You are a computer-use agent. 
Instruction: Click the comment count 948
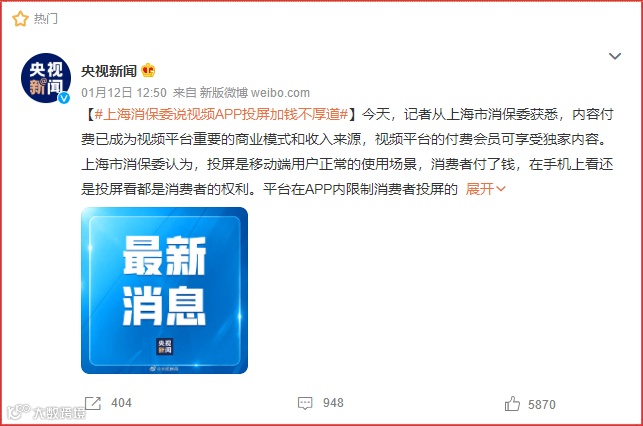tap(333, 403)
